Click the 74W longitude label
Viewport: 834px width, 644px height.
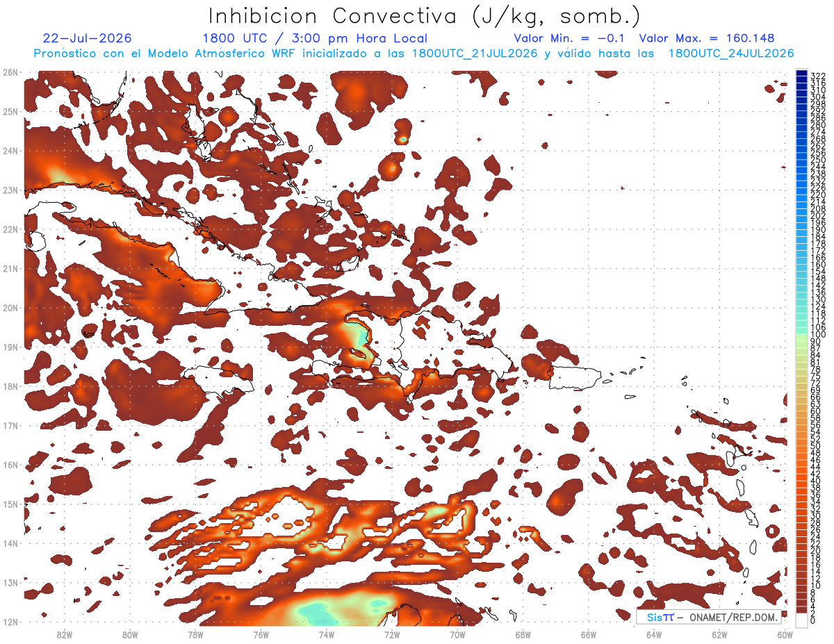pyautogui.click(x=326, y=634)
